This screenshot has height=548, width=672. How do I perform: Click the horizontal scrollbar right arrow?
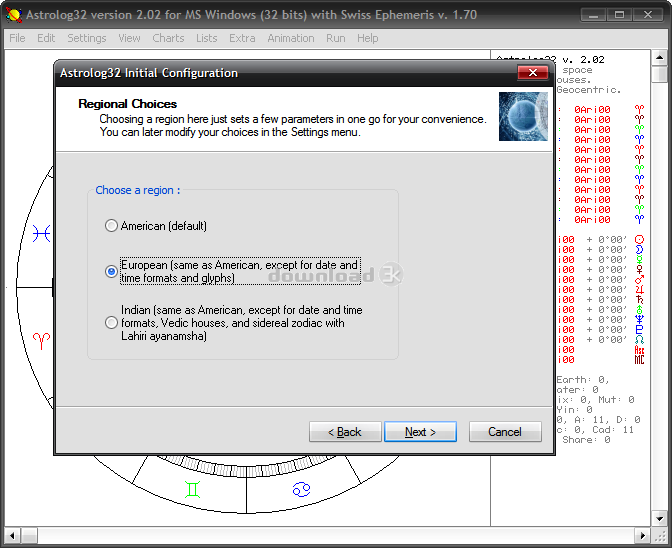[642, 536]
